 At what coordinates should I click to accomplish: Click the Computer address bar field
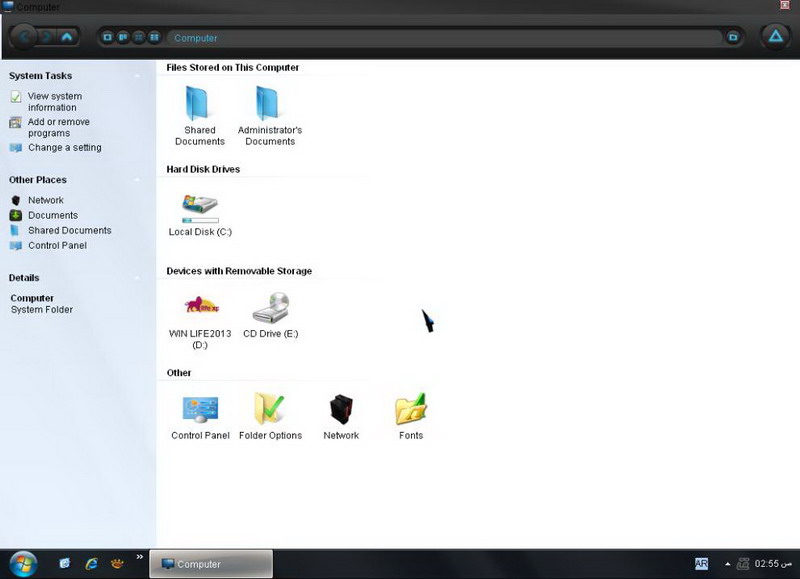(x=444, y=38)
